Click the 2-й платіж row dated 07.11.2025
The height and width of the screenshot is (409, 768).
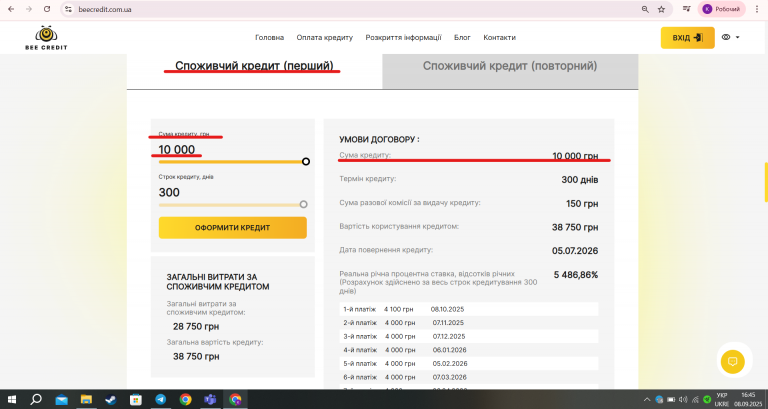click(469, 323)
